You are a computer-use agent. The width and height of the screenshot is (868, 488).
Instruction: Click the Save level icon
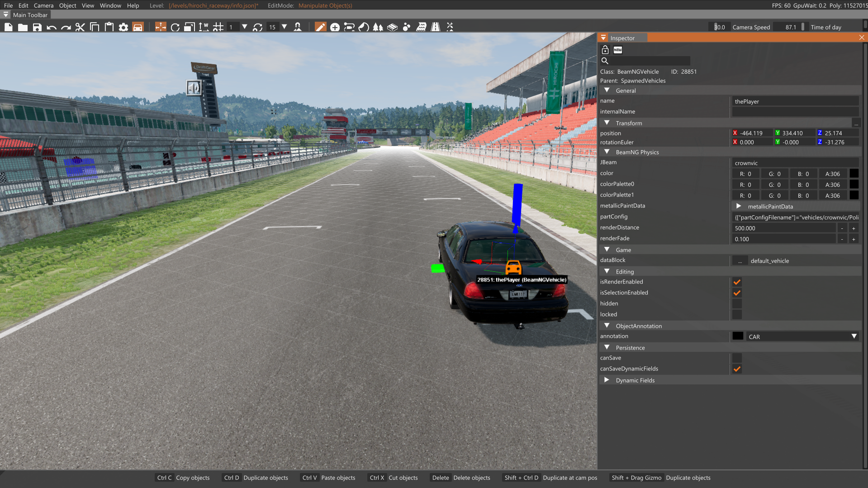tap(37, 27)
